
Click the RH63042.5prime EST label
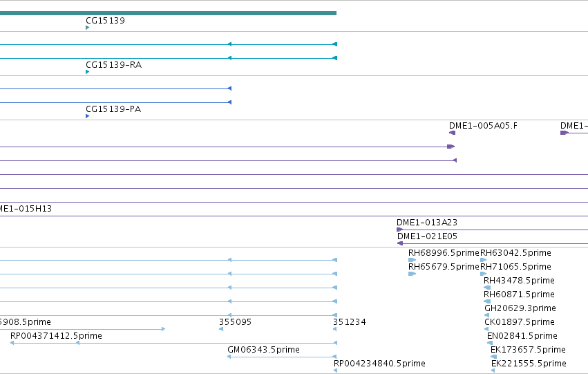coord(515,253)
